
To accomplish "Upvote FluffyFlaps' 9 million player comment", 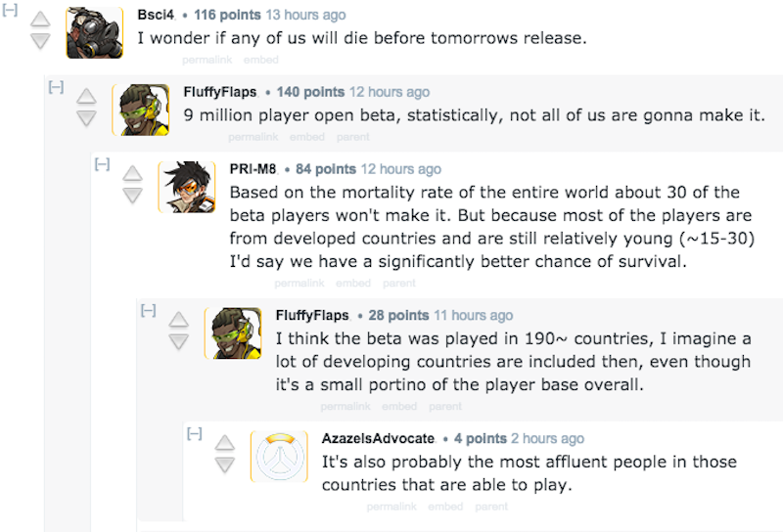I will pyautogui.click(x=86, y=96).
